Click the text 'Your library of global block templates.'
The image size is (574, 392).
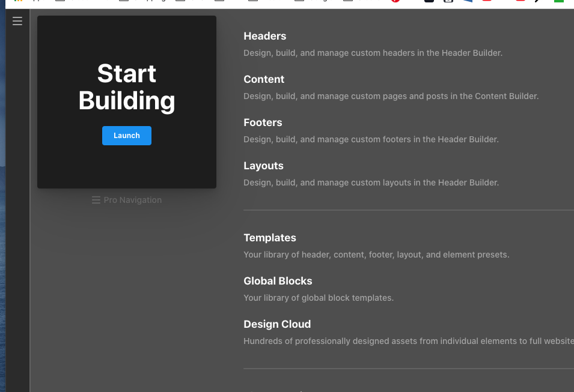[x=319, y=298]
